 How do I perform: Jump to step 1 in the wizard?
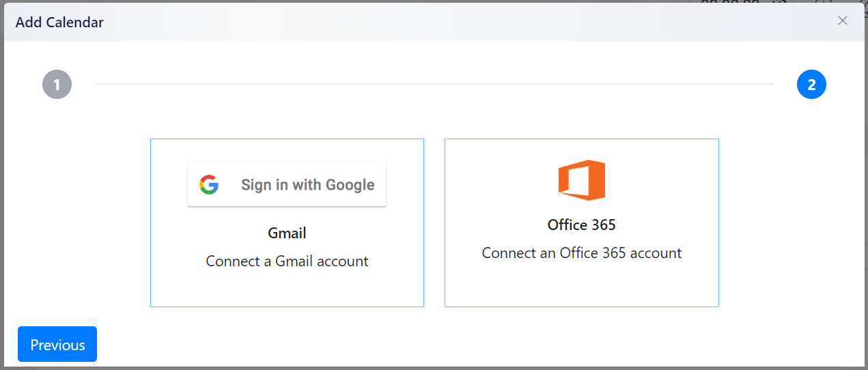coord(57,85)
